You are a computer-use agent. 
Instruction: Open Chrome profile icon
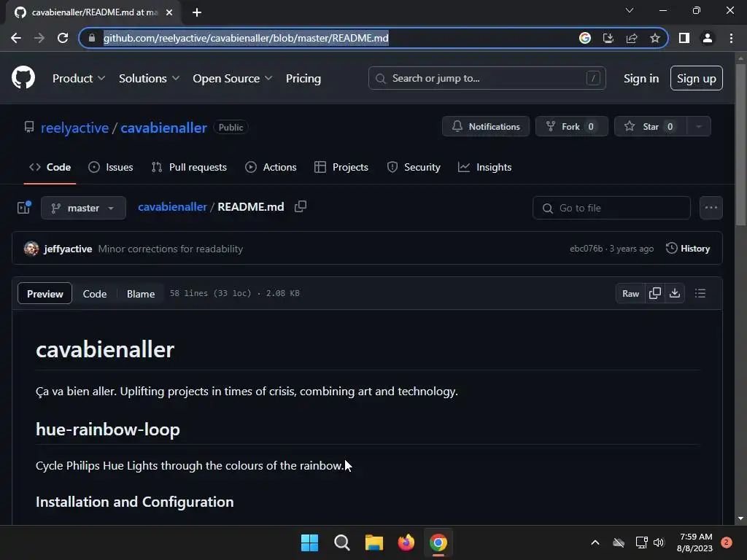[x=708, y=38]
